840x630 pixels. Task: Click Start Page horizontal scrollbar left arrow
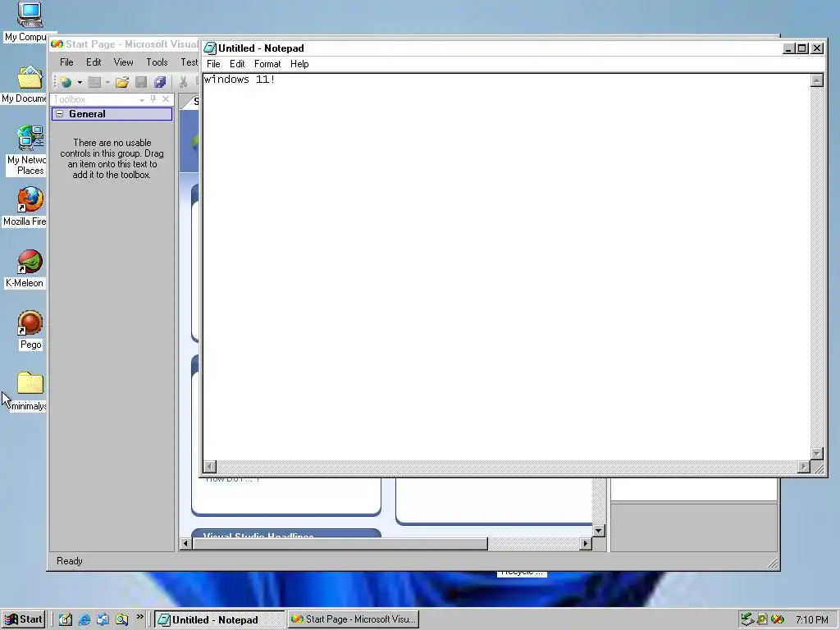click(x=185, y=544)
